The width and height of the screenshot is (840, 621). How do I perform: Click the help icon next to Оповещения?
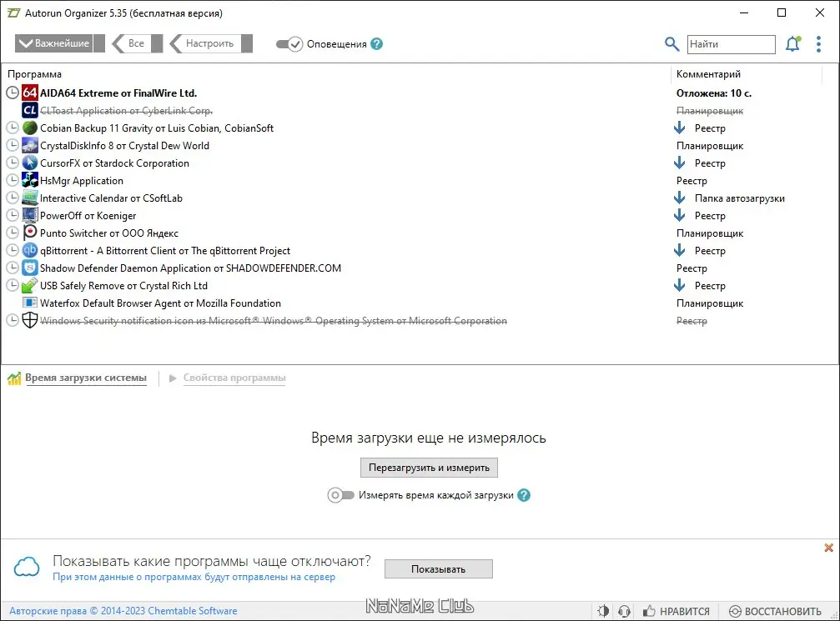(376, 44)
